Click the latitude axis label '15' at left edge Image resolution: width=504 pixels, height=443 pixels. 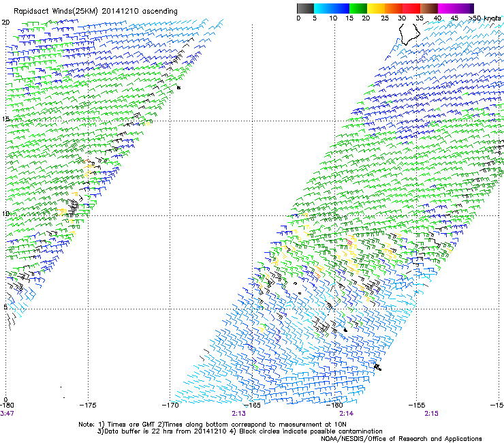(5, 119)
